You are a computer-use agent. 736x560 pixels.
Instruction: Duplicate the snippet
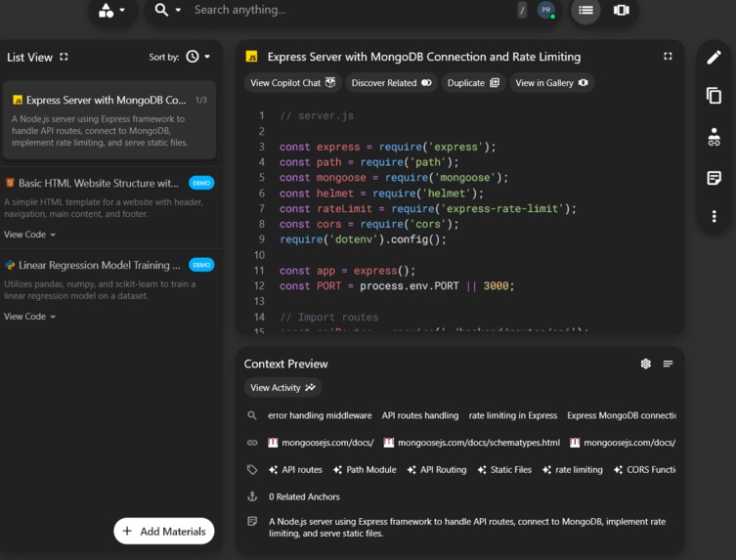point(473,83)
